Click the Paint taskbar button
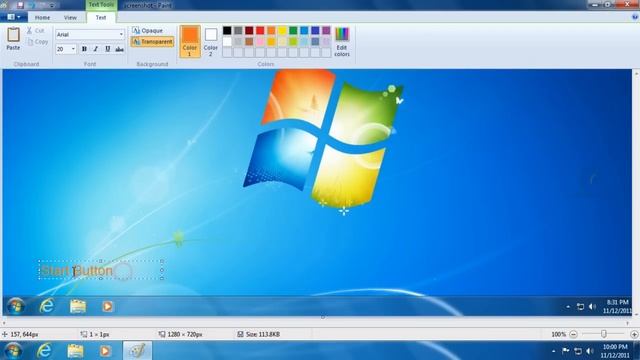Viewport: 640px width, 360px height. (137, 351)
